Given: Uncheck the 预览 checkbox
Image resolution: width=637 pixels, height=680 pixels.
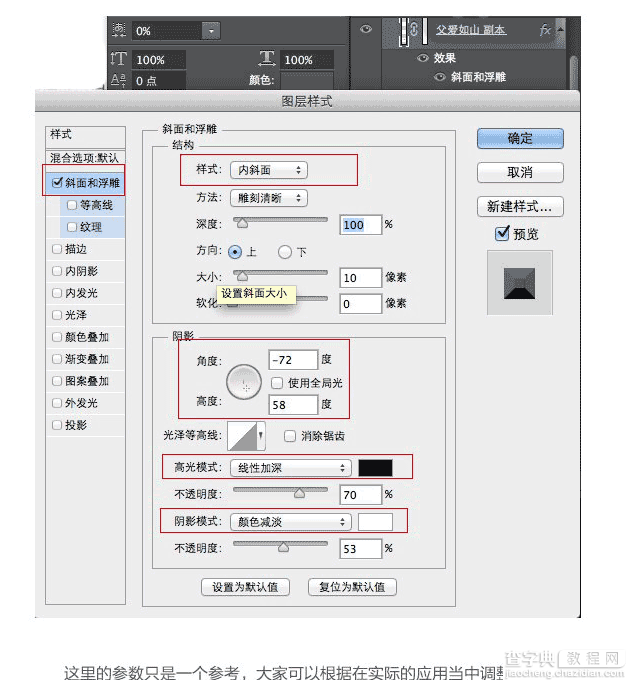Looking at the screenshot, I should click(x=502, y=233).
